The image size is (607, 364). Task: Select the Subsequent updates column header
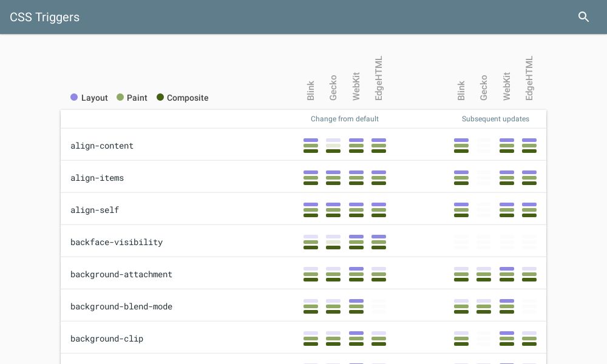pos(495,119)
